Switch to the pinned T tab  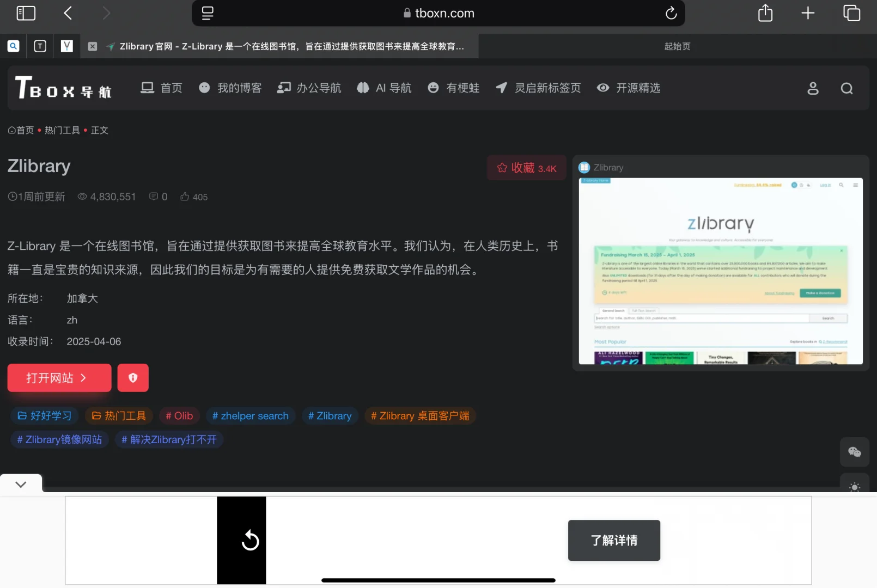(40, 46)
